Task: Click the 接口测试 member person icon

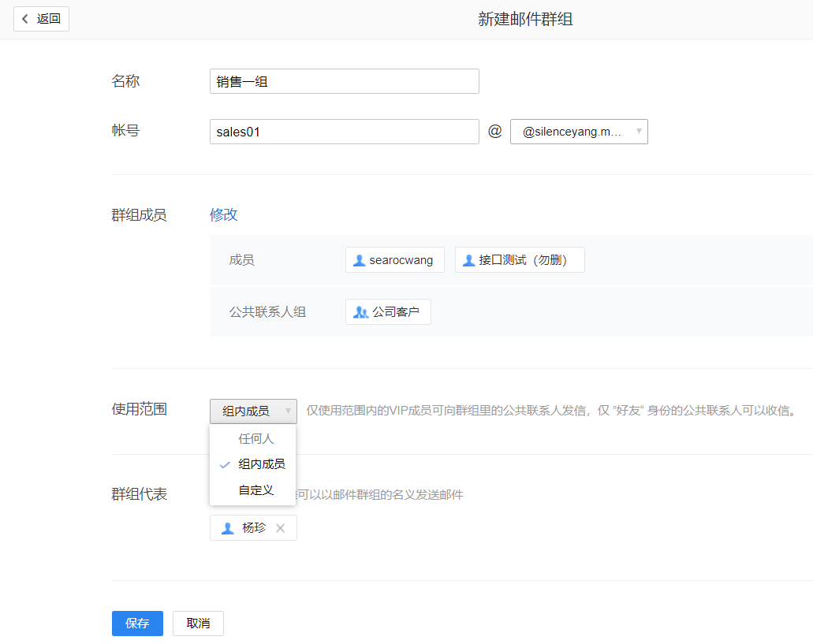Action: pyautogui.click(x=468, y=260)
